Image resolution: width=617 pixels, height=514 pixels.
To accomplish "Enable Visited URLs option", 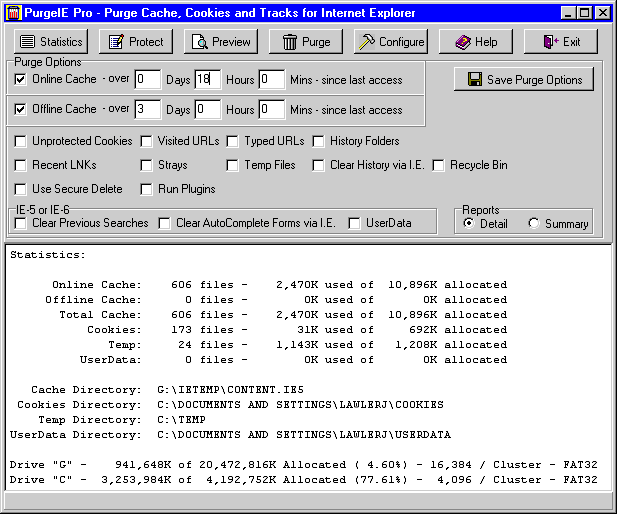I will coord(146,141).
